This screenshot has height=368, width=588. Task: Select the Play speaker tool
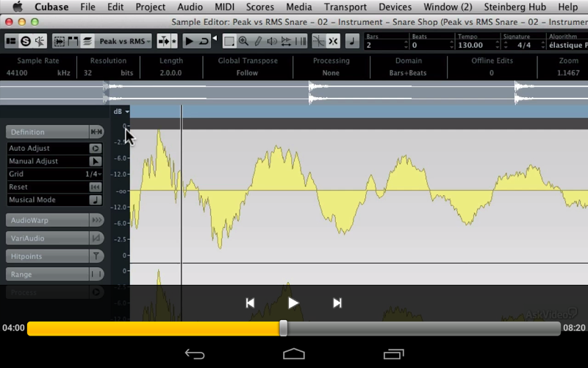coord(272,41)
